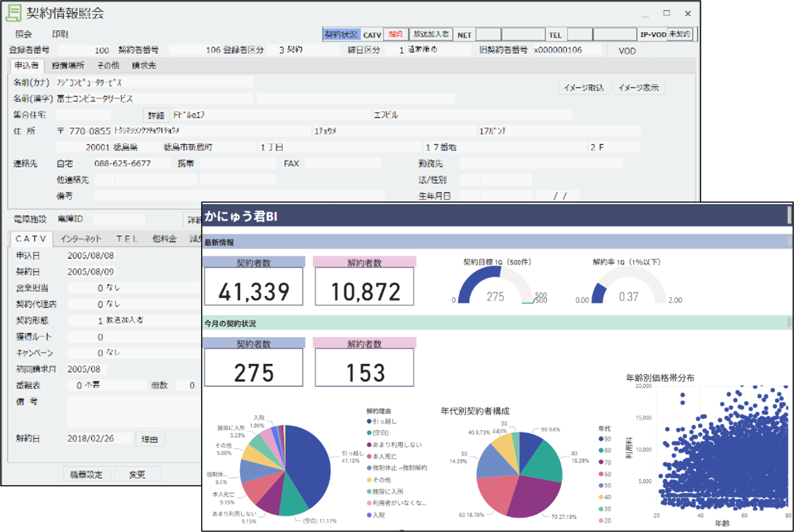The image size is (794, 532).
Task: Click the 本人死亡 legend color dot
Action: click(369, 457)
